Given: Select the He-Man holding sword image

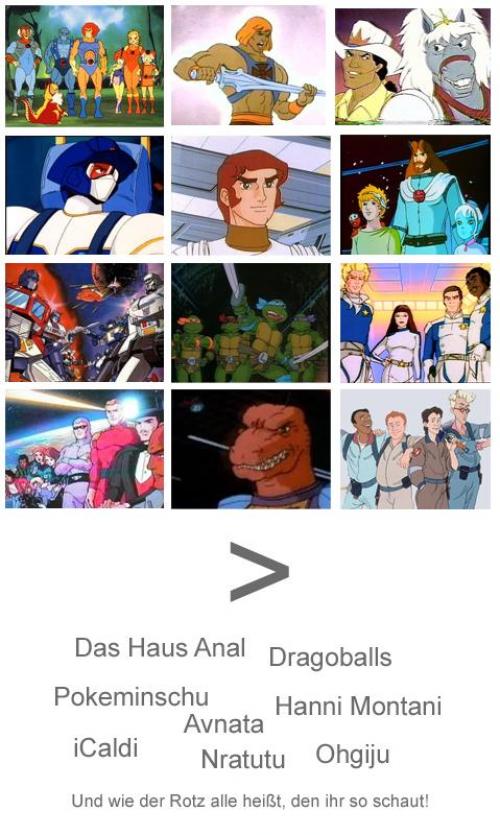Looking at the screenshot, I should point(248,66).
